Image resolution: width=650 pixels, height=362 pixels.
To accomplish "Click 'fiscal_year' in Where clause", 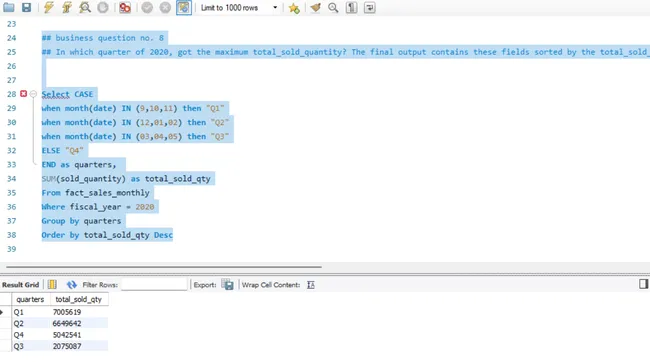I will point(95,207).
